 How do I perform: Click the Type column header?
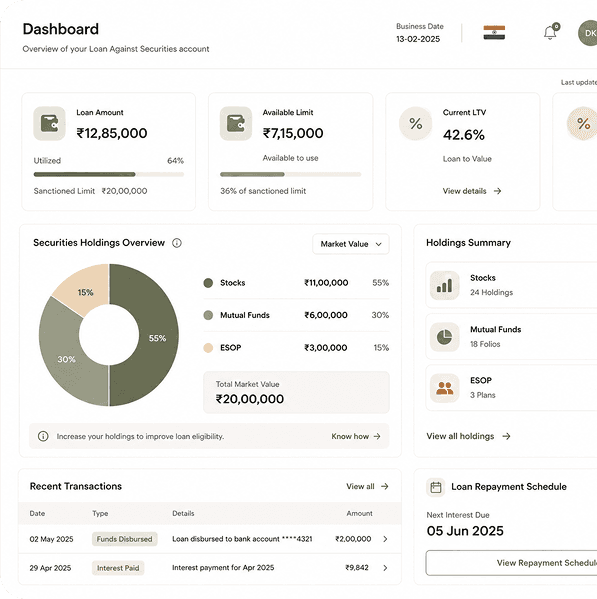(x=100, y=513)
